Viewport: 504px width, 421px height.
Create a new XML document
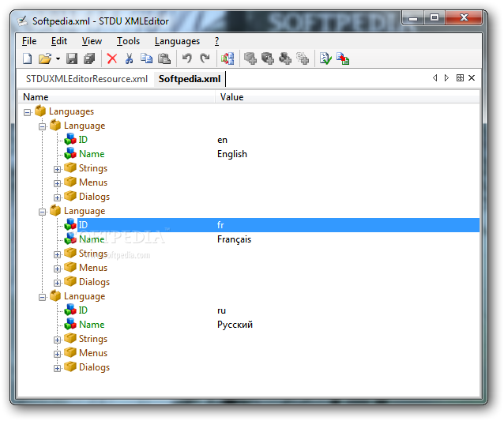(x=28, y=58)
